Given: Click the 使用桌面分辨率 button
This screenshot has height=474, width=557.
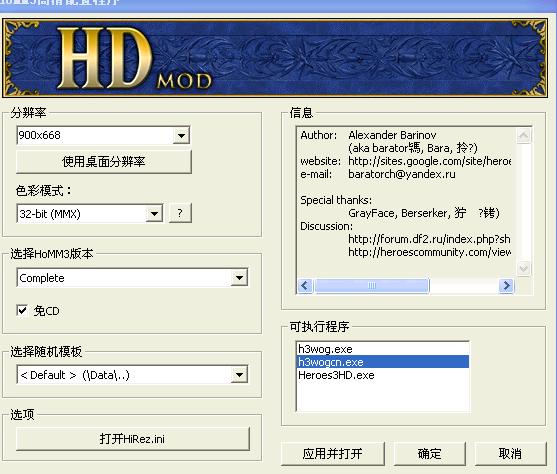Looking at the screenshot, I should (104, 162).
